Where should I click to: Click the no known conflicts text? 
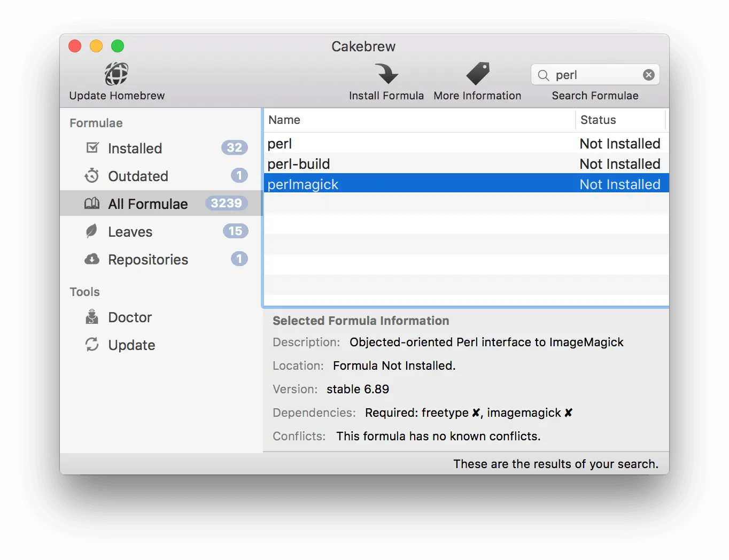pyautogui.click(x=438, y=436)
